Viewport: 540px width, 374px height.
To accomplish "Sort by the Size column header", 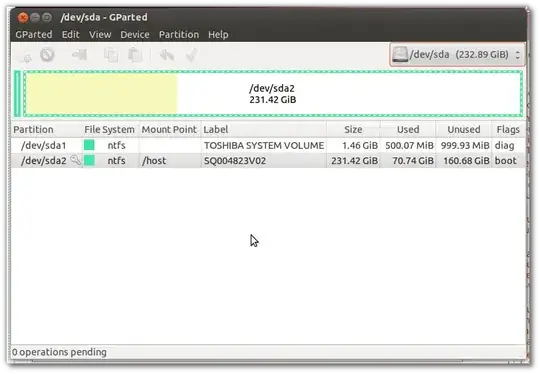I will [x=353, y=129].
